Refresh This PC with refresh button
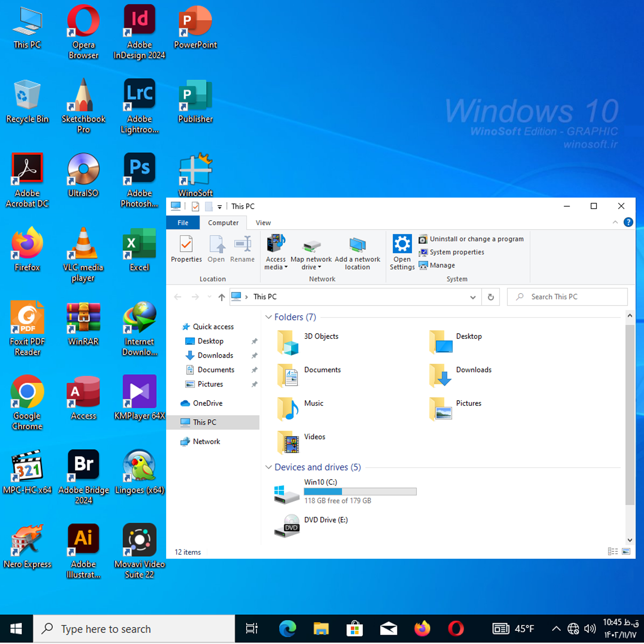644x644 pixels. point(491,297)
